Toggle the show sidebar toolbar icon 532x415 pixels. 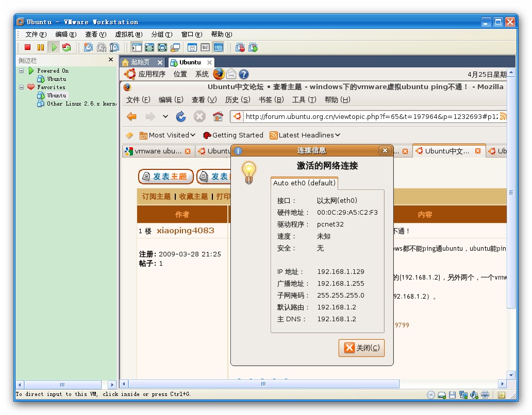click(x=137, y=47)
